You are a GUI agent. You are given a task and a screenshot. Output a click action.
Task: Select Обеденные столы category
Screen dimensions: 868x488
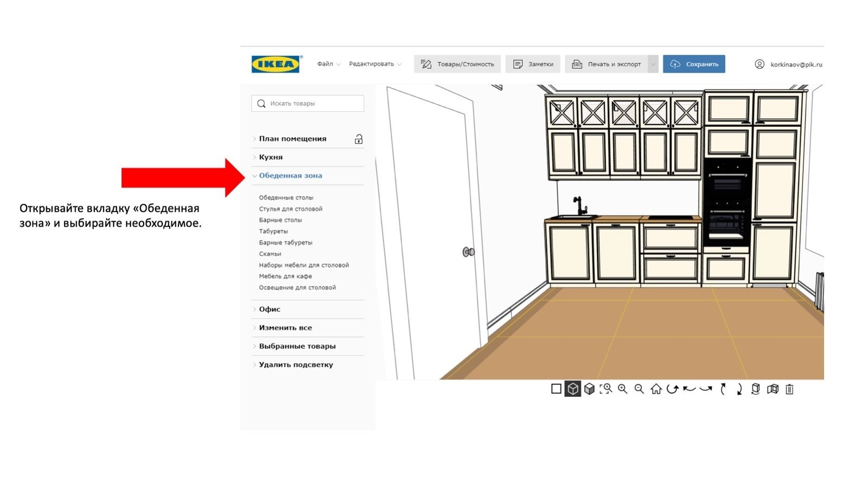(286, 198)
